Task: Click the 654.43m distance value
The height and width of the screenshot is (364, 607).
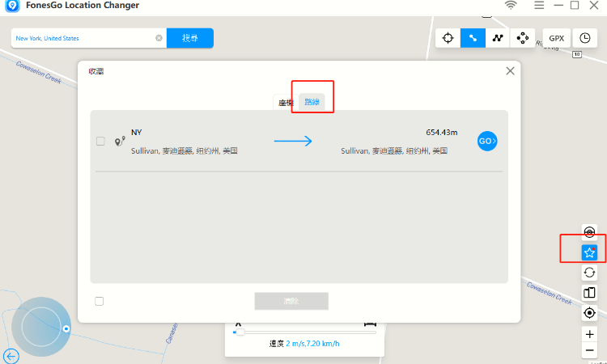Action: (x=442, y=133)
